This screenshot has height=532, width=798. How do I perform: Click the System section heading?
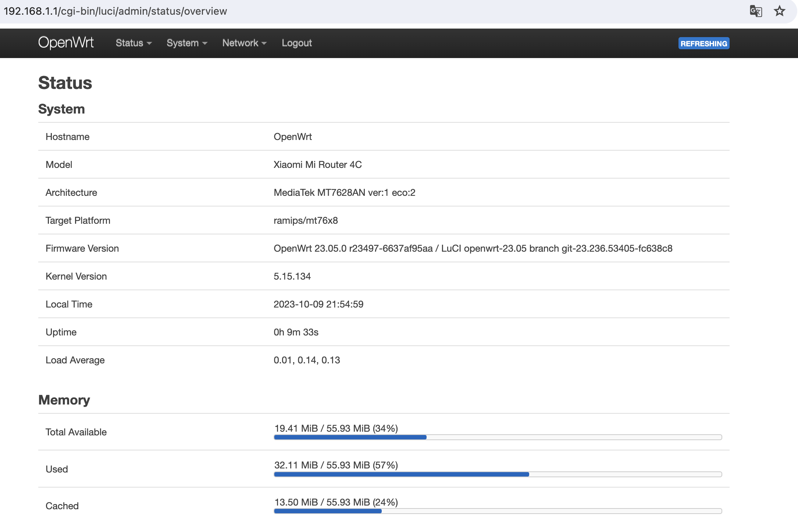[61, 109]
